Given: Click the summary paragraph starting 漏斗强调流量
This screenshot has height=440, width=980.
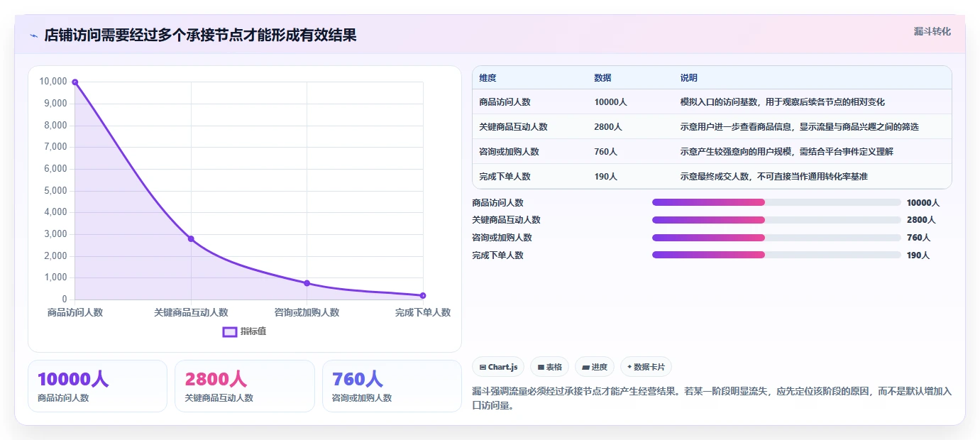Looking at the screenshot, I should point(712,398).
